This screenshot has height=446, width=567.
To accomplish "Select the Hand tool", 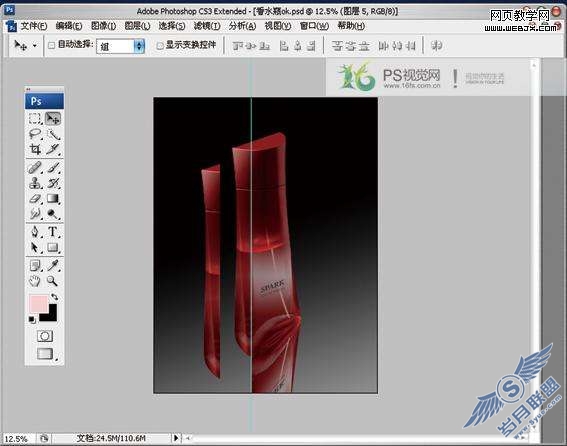I will [x=35, y=281].
